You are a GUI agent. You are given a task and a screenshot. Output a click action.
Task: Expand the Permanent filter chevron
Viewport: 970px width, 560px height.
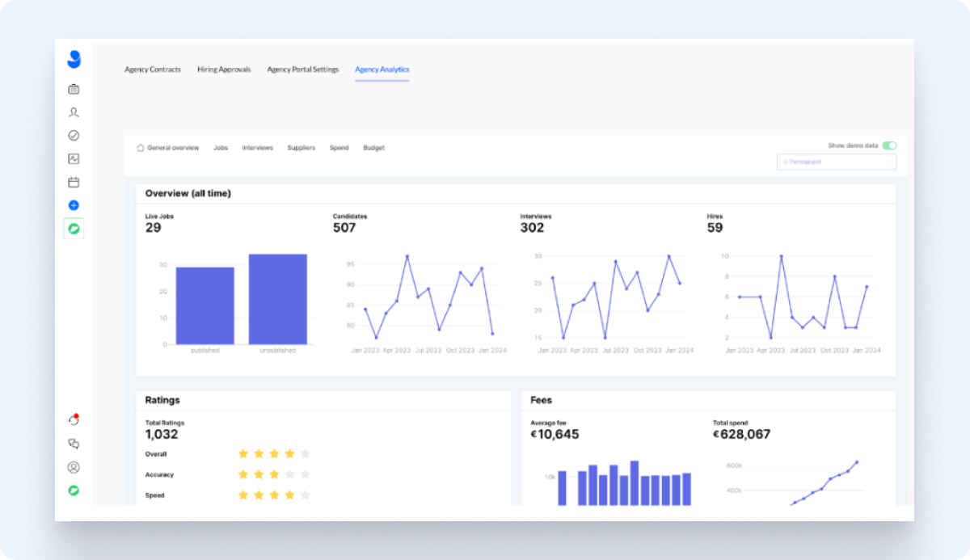(889, 162)
